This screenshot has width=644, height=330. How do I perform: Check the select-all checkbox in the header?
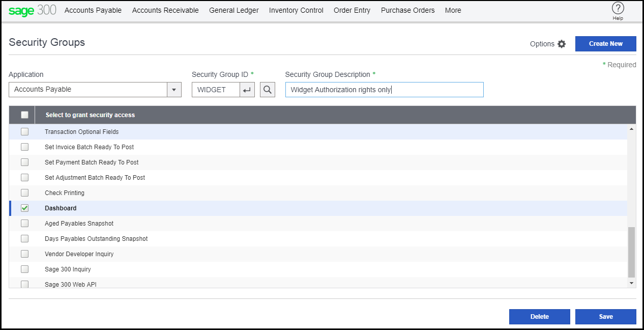click(24, 115)
